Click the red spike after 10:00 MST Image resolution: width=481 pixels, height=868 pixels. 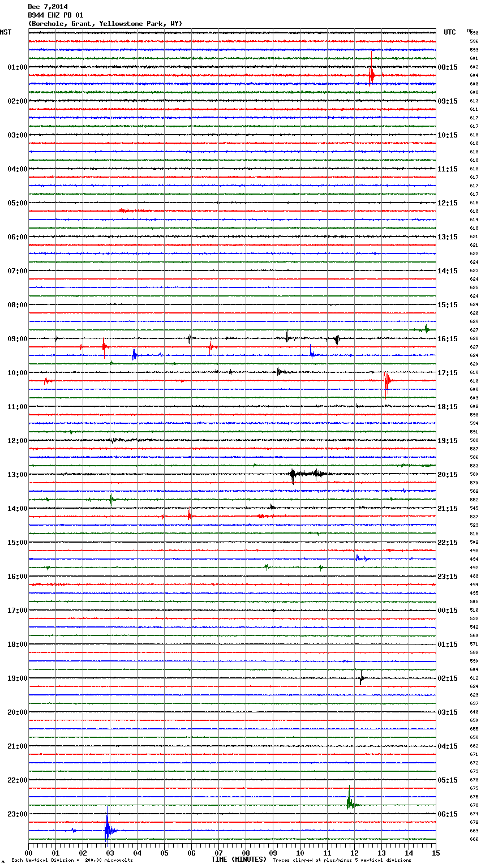pos(386,381)
